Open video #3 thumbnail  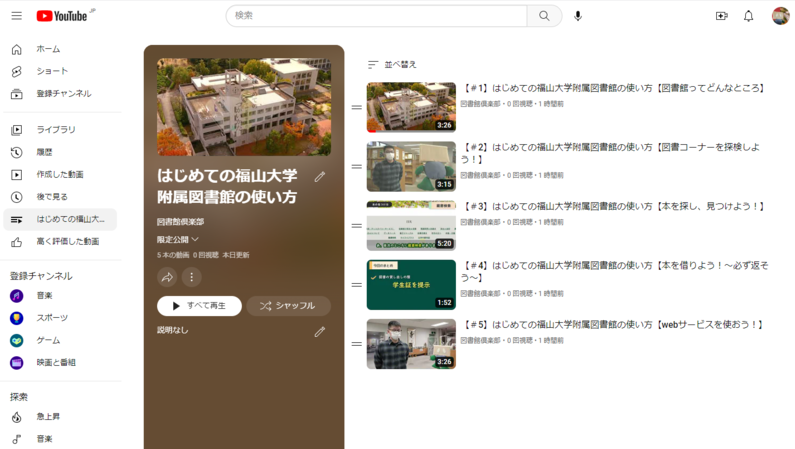411,226
